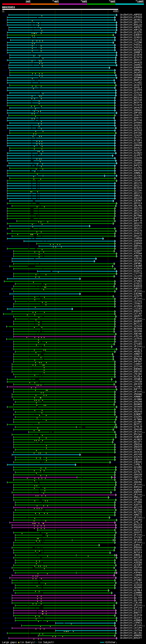Open the UniRef100_P49311 entry

131,45
